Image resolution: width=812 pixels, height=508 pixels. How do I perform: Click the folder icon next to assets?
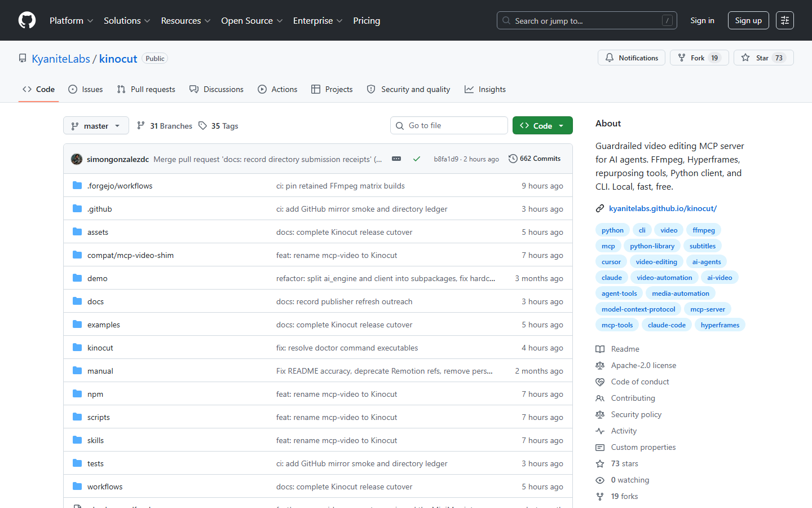(77, 232)
